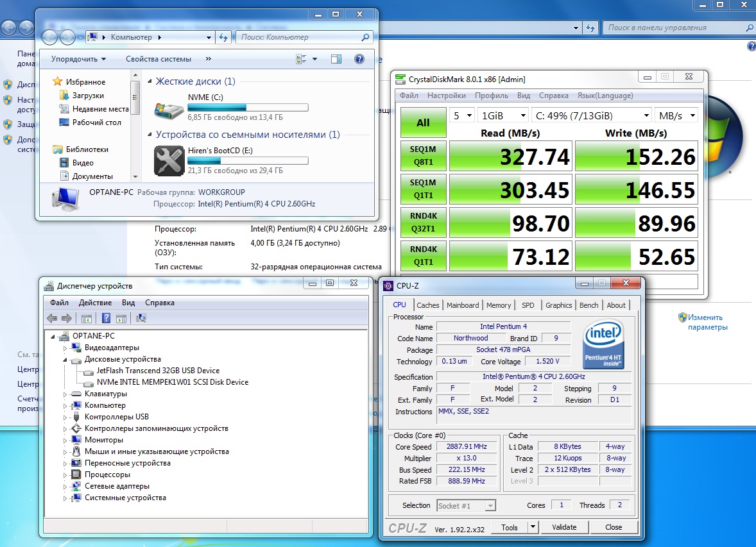This screenshot has width=756, height=547.
Task: Open the drive selection dropdown C: 49%
Action: point(592,115)
